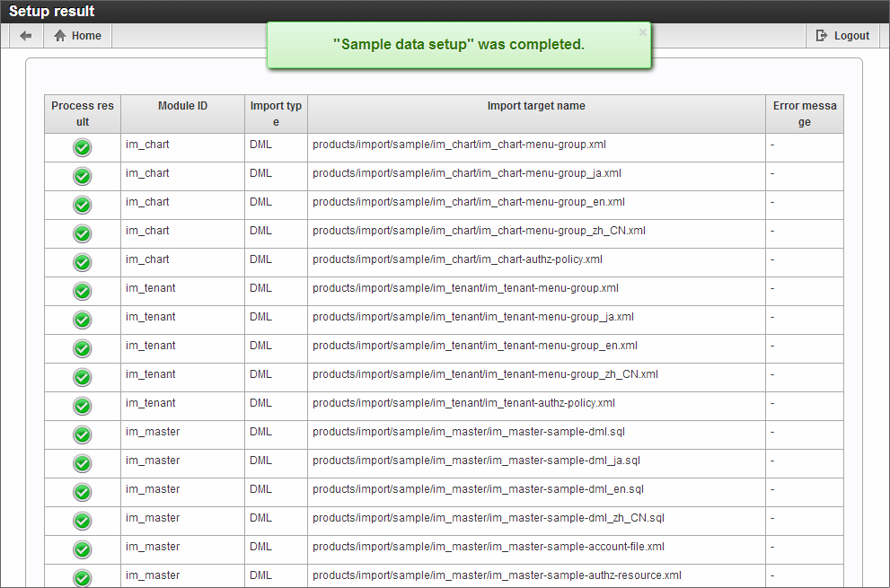The height and width of the screenshot is (588, 890).
Task: Click the Import target name column header
Action: pyautogui.click(x=536, y=114)
